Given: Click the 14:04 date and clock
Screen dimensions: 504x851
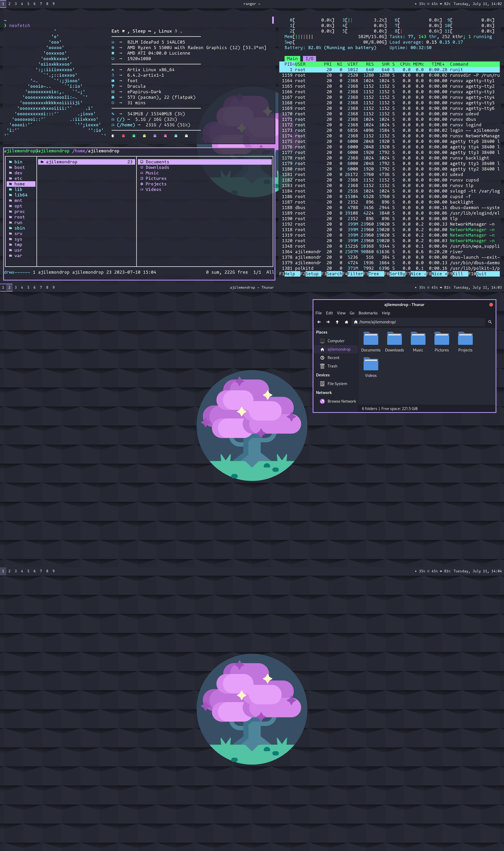Looking at the screenshot, I should point(477,571).
